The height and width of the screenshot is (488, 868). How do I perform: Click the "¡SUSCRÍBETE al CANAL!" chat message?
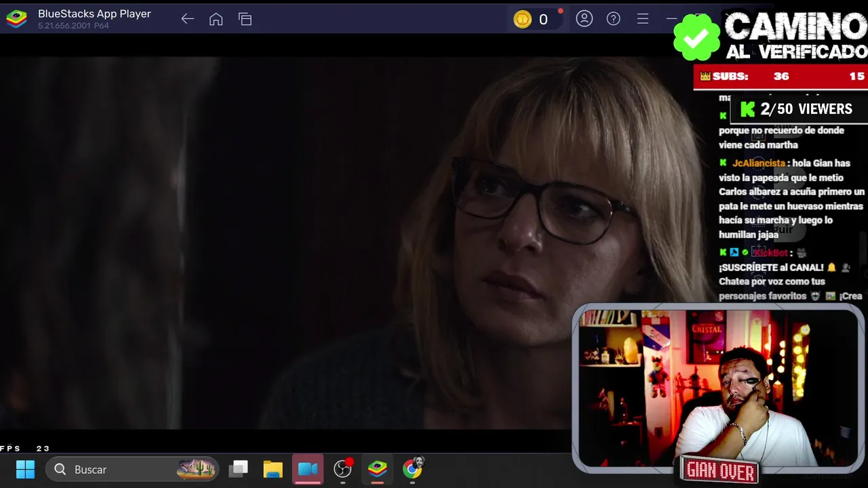coord(771,268)
